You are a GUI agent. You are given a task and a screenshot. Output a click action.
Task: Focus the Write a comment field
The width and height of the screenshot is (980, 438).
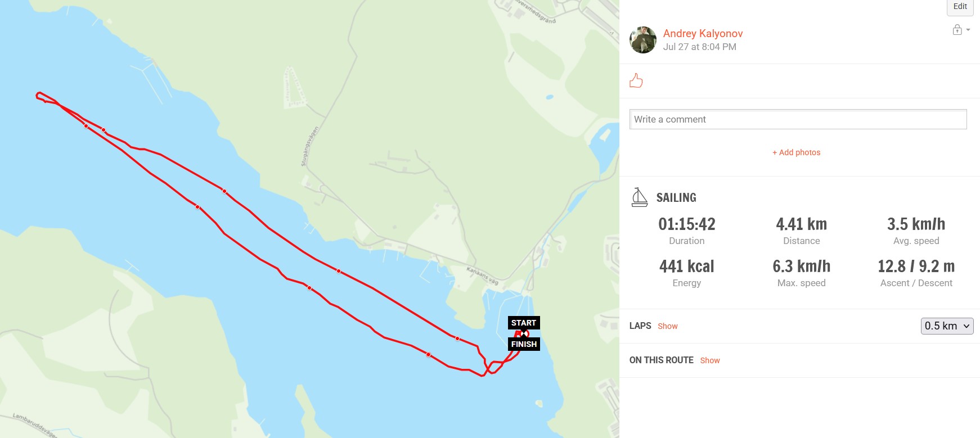(798, 119)
